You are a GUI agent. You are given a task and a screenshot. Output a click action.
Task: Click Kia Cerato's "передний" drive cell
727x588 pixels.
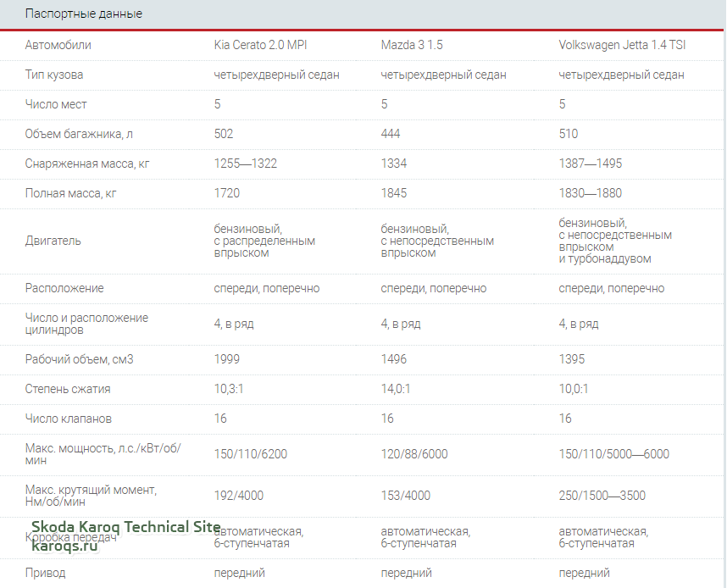(x=239, y=573)
